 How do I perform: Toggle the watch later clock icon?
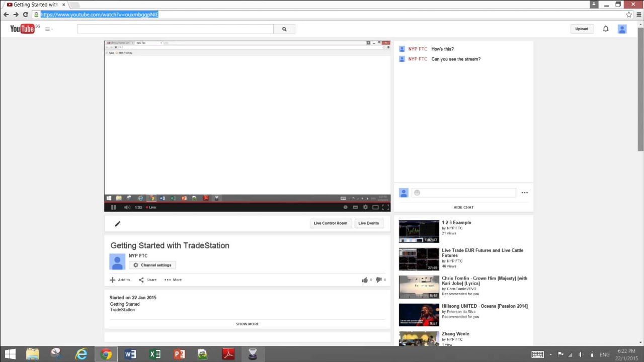pyautogui.click(x=345, y=207)
